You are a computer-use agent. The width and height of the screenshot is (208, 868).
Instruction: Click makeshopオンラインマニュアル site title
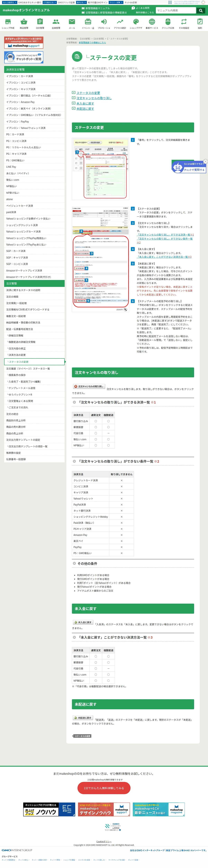click(26, 10)
